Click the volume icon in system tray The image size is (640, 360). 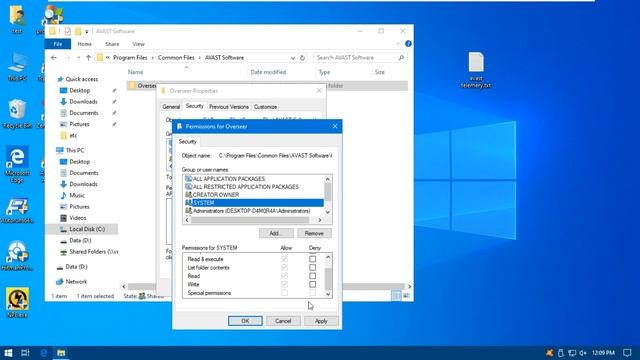[583, 353]
